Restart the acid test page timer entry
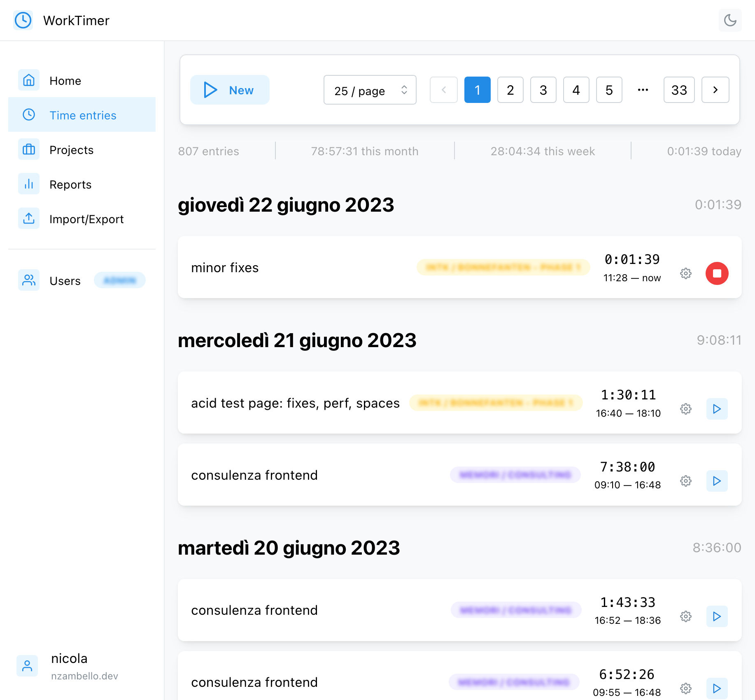 click(717, 409)
